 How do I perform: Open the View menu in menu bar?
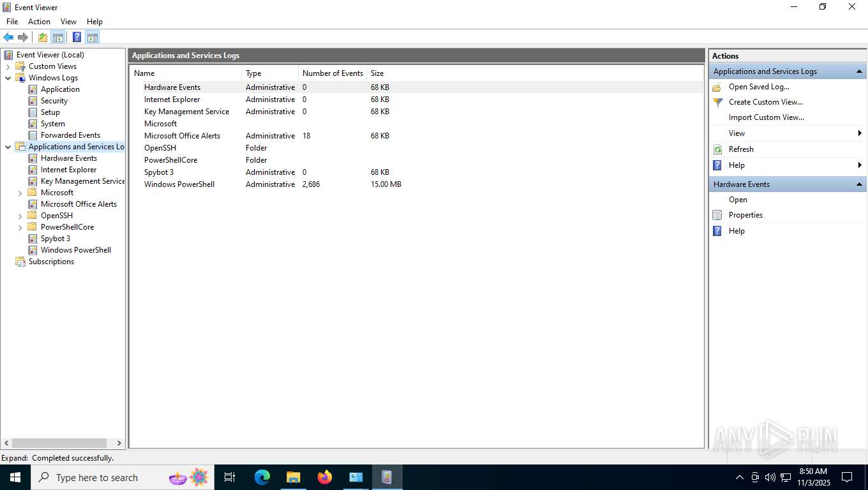[68, 22]
